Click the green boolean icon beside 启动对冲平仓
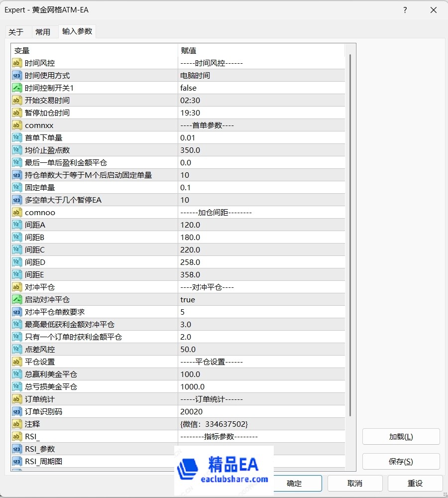This screenshot has width=448, height=498. tap(16, 299)
